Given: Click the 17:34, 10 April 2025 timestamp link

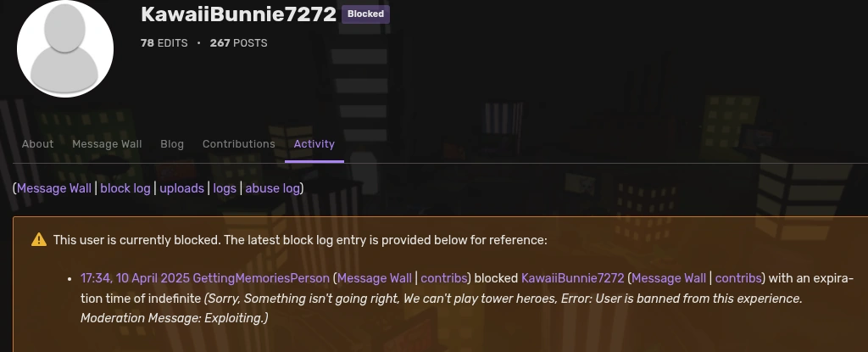Looking at the screenshot, I should tap(135, 278).
